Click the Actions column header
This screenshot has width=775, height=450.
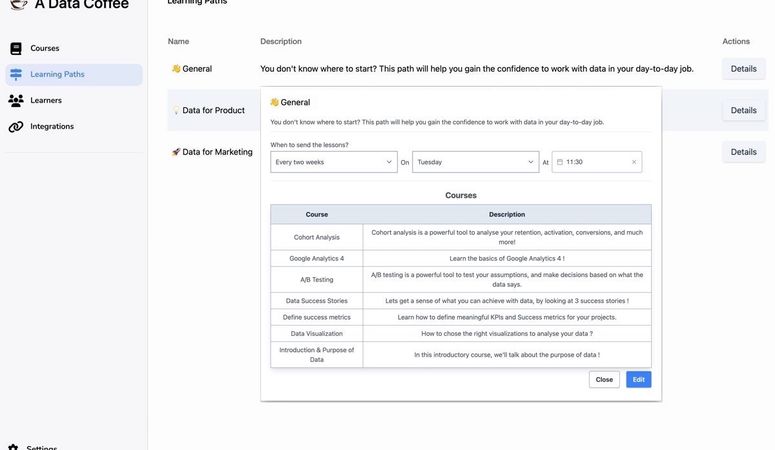736,42
